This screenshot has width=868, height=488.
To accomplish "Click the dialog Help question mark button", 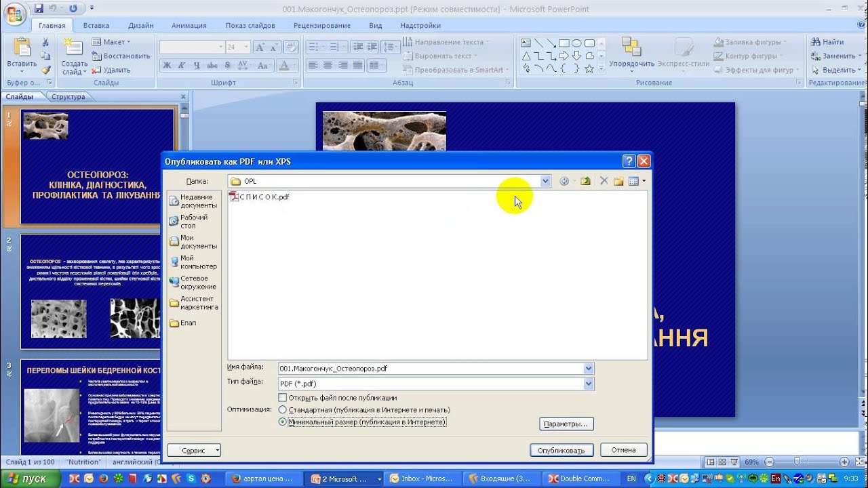I will 629,161.
